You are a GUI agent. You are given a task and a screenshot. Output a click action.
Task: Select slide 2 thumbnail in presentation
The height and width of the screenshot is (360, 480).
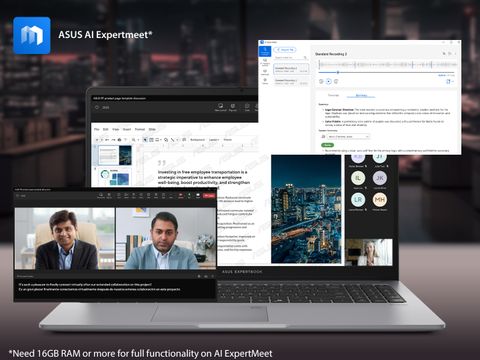pos(115,177)
